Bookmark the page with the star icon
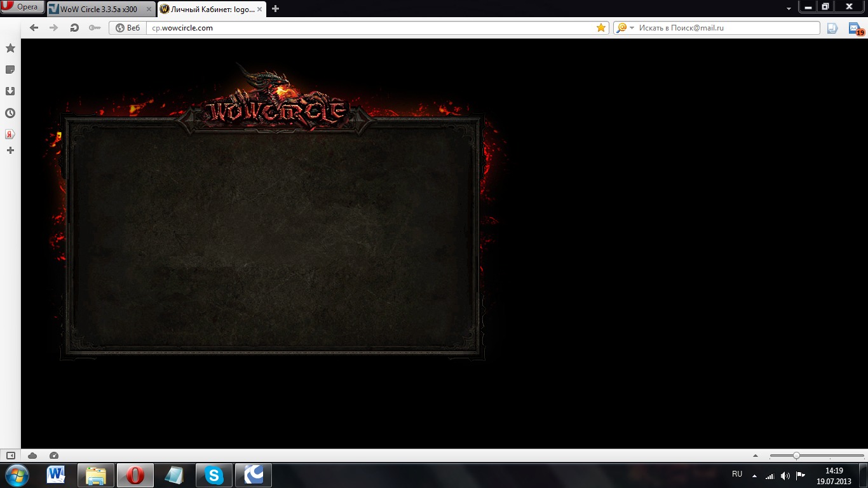Viewport: 868px width, 488px height. coord(601,28)
